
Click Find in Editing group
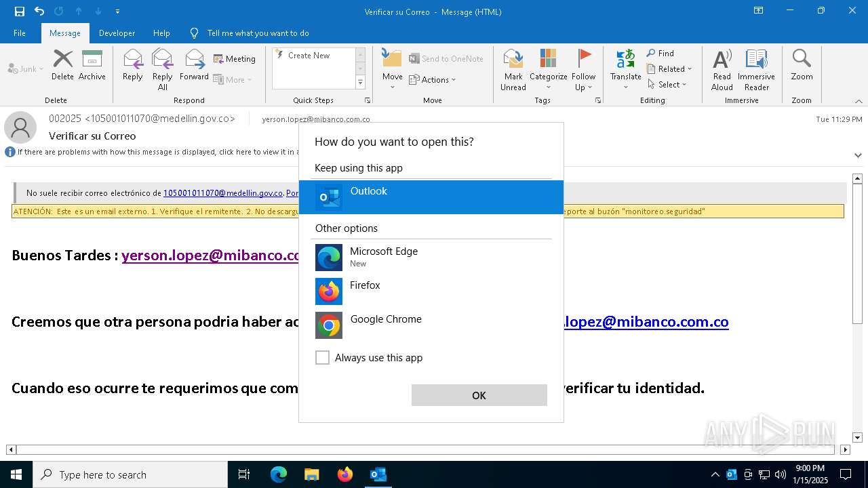click(x=660, y=53)
